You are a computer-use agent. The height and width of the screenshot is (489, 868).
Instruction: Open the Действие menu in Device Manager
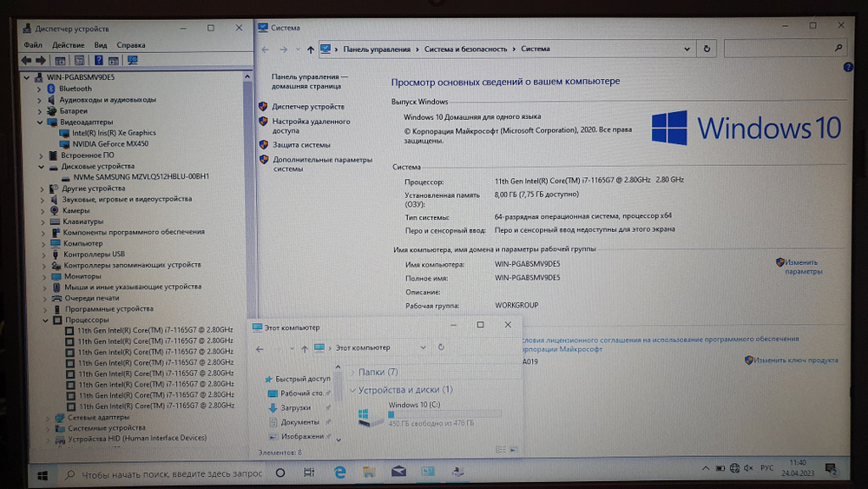pos(68,45)
